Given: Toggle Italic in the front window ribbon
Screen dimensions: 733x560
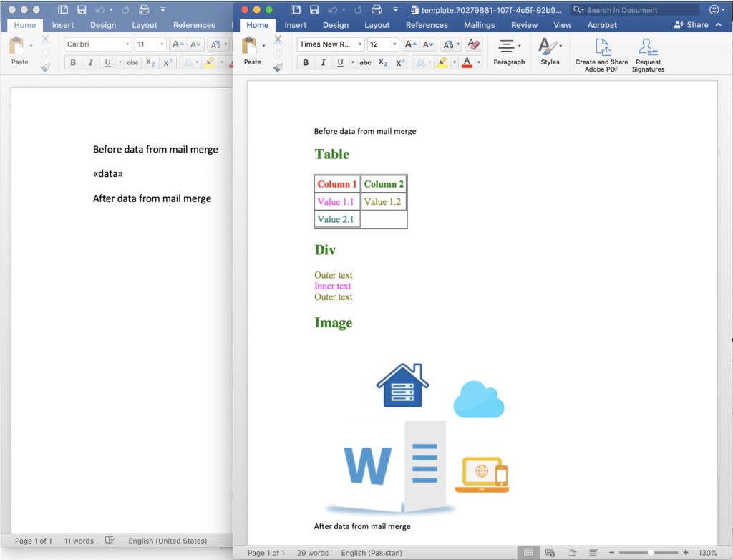Looking at the screenshot, I should pyautogui.click(x=323, y=63).
